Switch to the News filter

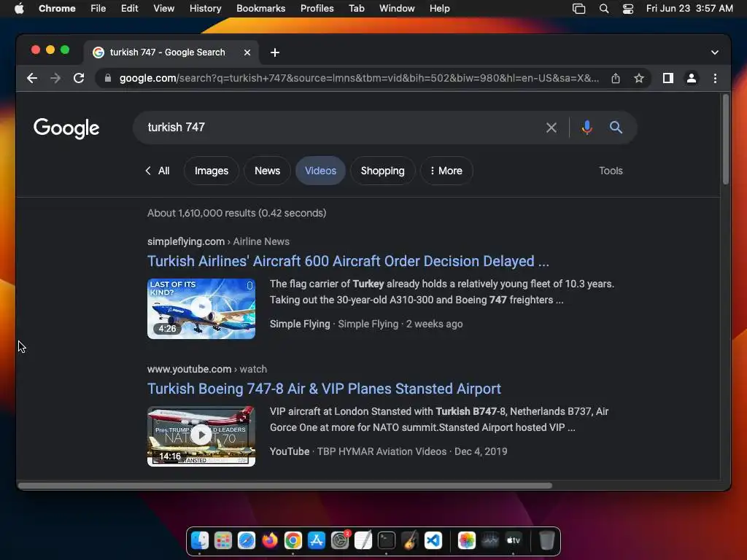(267, 171)
